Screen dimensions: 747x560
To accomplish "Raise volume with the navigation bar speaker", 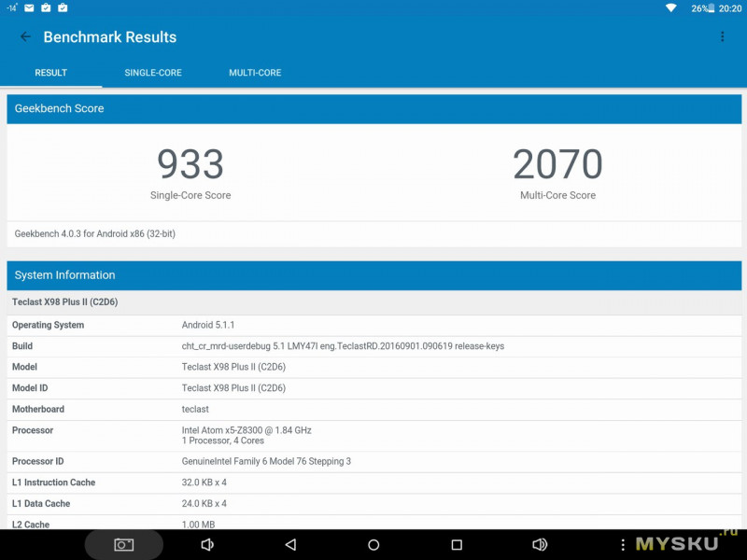I will 540,544.
